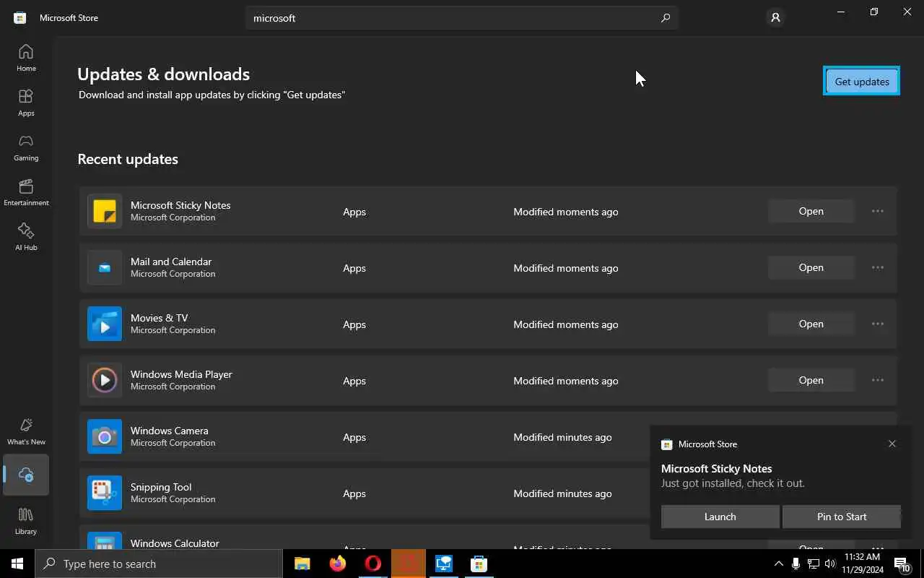Click the Get updates button
Screen dimensions: 924x578
coord(862,82)
